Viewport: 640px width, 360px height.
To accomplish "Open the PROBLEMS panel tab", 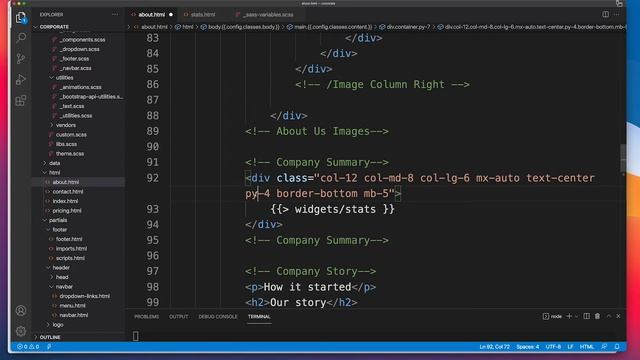I will [x=147, y=317].
